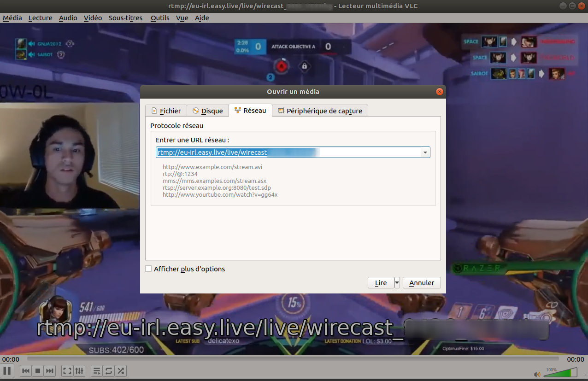Open the extended settings (equalizer sliders) icon
Screen dimensions: 588x381
pyautogui.click(x=79, y=370)
